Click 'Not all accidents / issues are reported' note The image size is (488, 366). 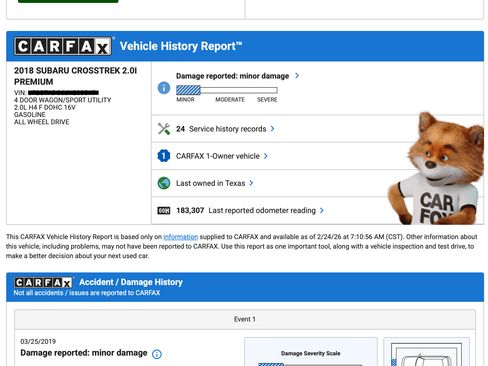tap(87, 293)
